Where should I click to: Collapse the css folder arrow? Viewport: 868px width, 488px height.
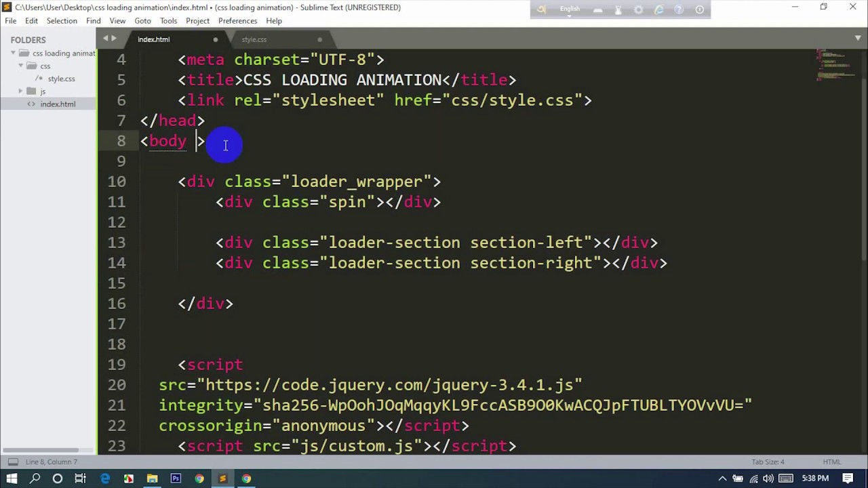(x=21, y=66)
